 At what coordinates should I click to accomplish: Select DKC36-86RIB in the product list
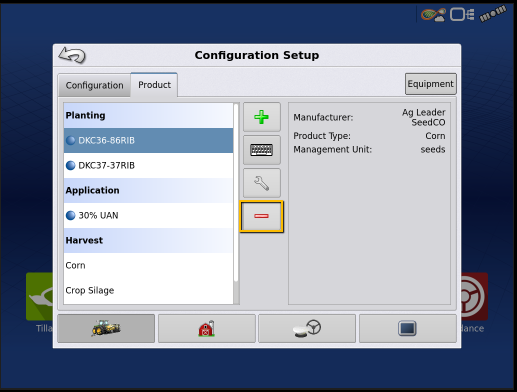pyautogui.click(x=148, y=140)
